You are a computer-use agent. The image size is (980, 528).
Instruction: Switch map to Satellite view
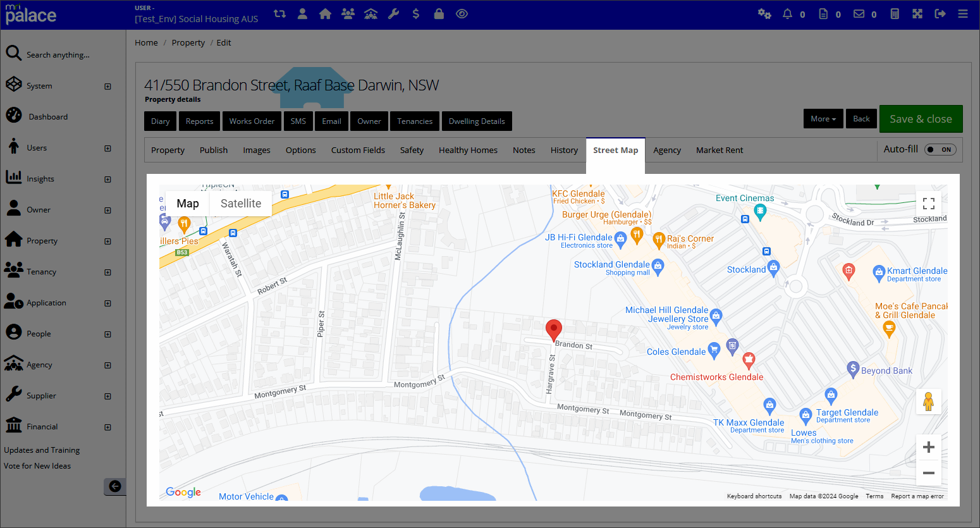[x=241, y=204]
